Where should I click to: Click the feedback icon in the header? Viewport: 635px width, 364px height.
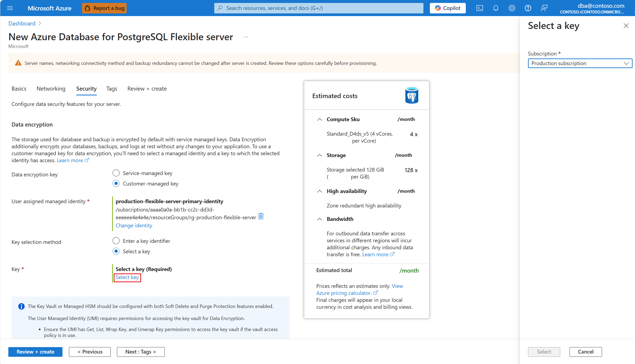pos(544,8)
